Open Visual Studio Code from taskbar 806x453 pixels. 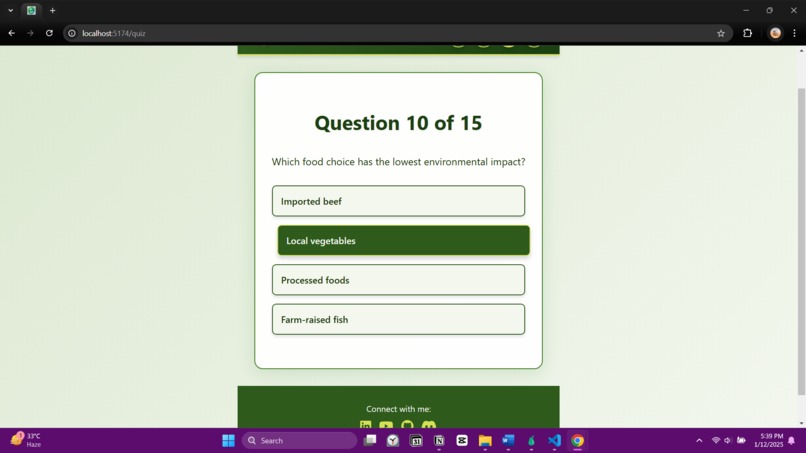pos(555,441)
